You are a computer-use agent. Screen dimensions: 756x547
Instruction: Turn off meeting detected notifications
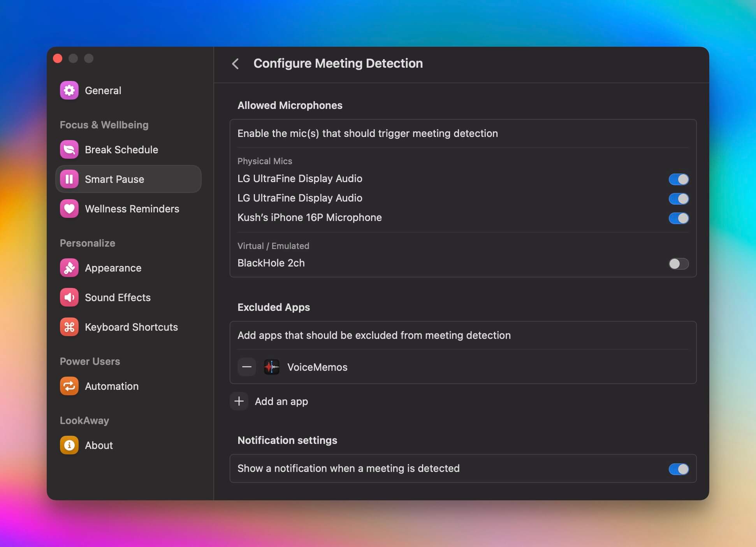[x=678, y=469]
